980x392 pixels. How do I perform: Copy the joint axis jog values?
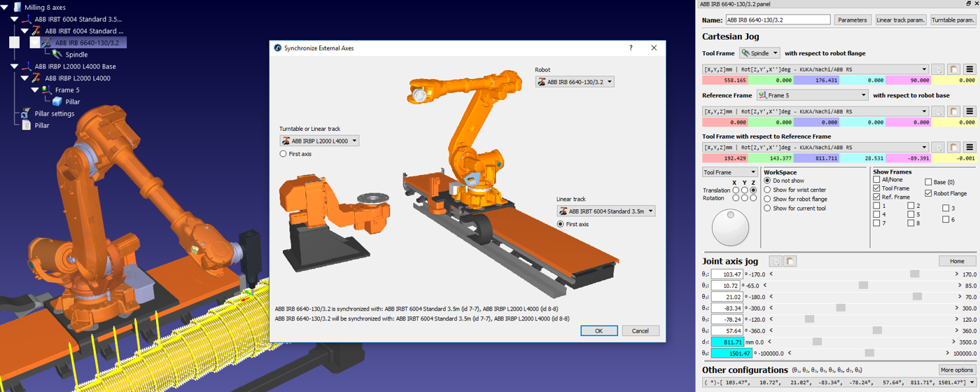pos(776,261)
